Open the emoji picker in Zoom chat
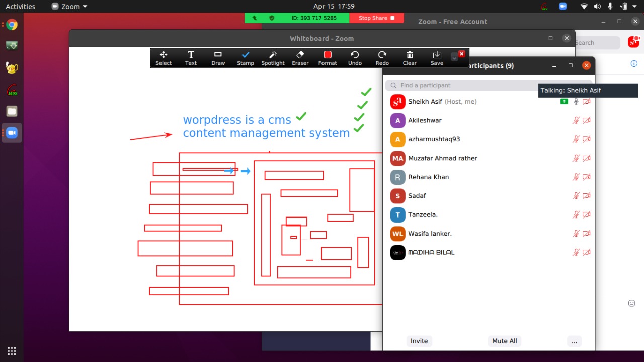644x362 pixels. pos(632,303)
